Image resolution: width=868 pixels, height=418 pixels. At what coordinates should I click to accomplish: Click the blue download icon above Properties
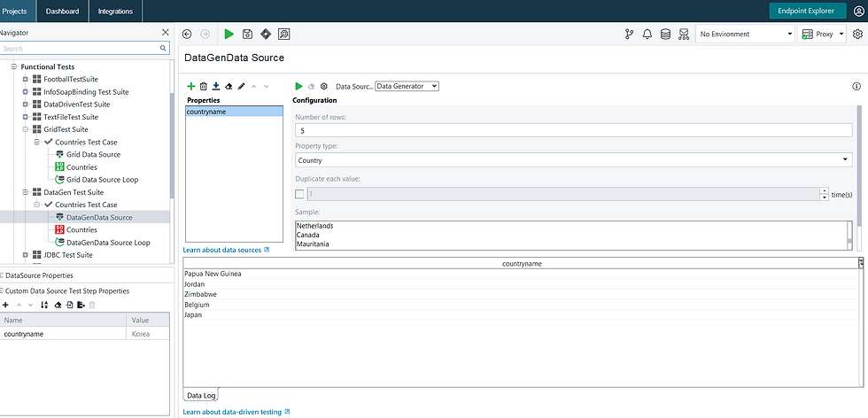coord(216,87)
